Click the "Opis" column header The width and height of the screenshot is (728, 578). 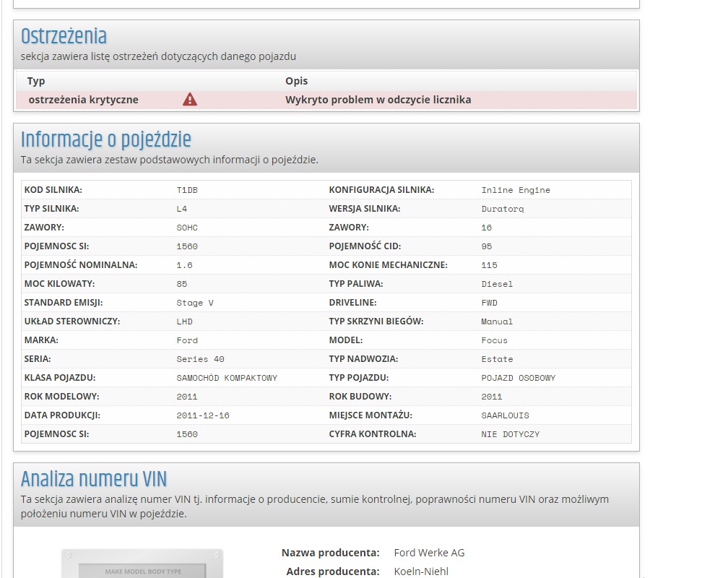tap(296, 81)
